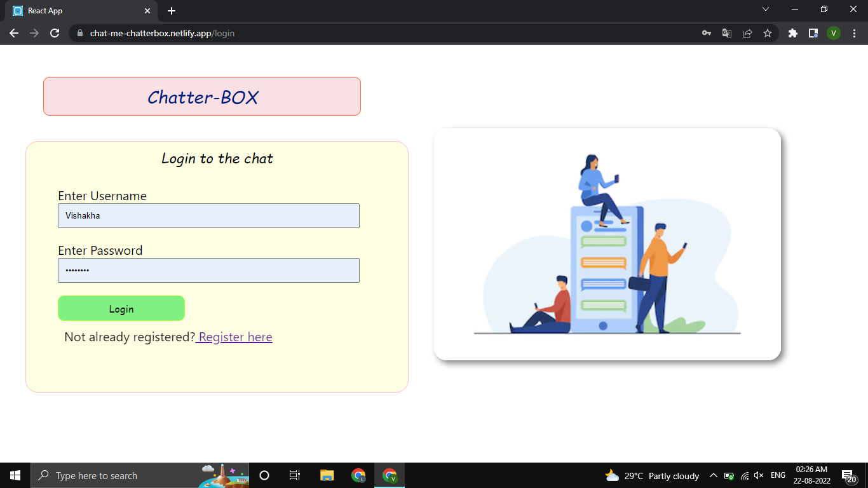This screenshot has height=488, width=868.
Task: Open the saved password key icon
Action: point(707,32)
